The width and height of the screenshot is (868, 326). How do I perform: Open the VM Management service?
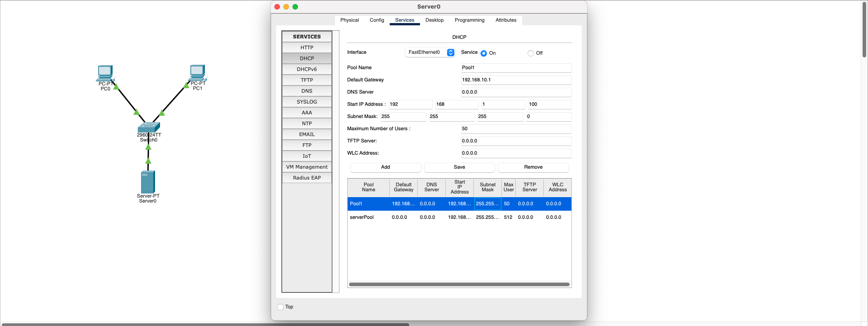tap(307, 167)
